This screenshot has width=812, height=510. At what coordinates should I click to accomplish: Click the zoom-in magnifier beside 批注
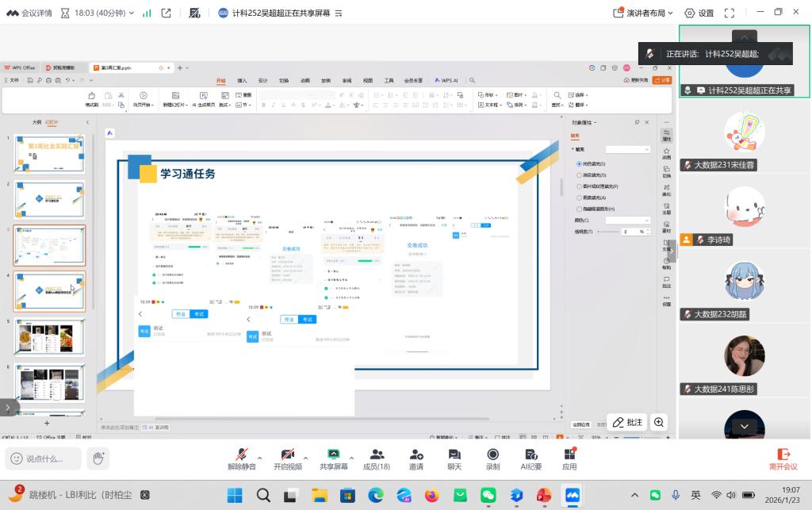coord(659,422)
